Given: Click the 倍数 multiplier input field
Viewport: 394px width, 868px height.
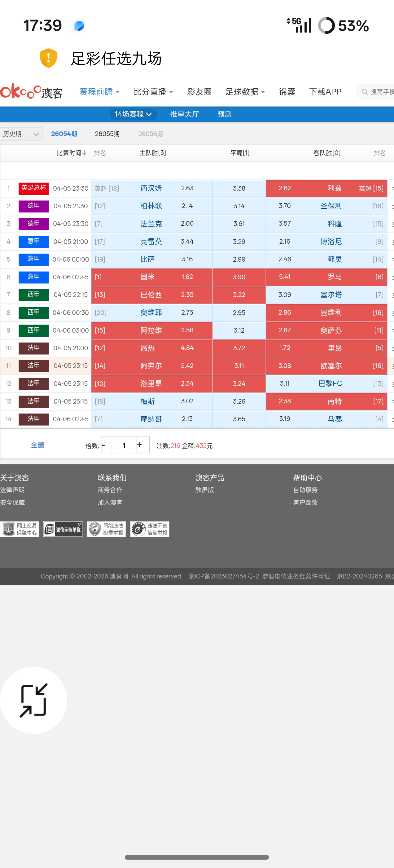Looking at the screenshot, I should [x=124, y=445].
